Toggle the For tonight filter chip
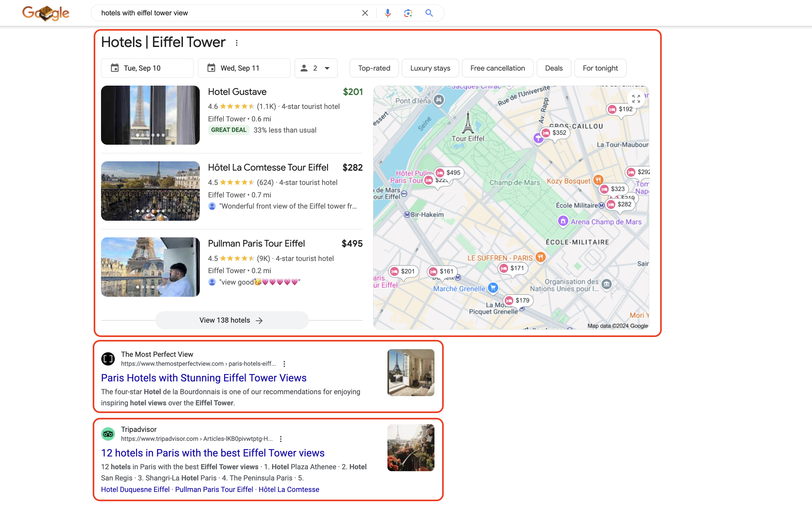The width and height of the screenshot is (812, 506). pos(600,68)
